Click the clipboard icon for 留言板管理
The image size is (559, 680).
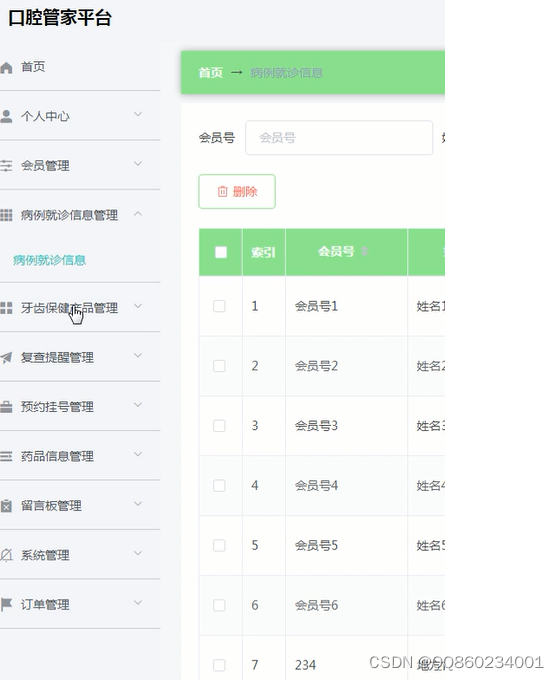click(x=6, y=506)
